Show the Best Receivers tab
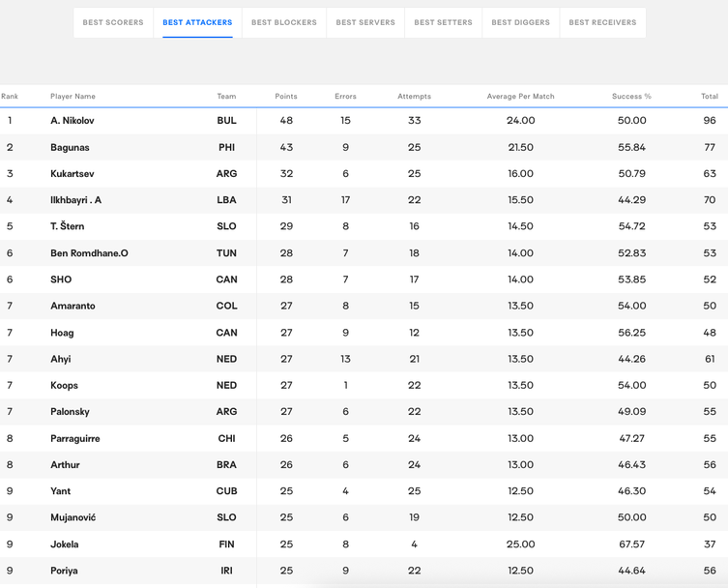728x588 pixels. click(x=602, y=22)
